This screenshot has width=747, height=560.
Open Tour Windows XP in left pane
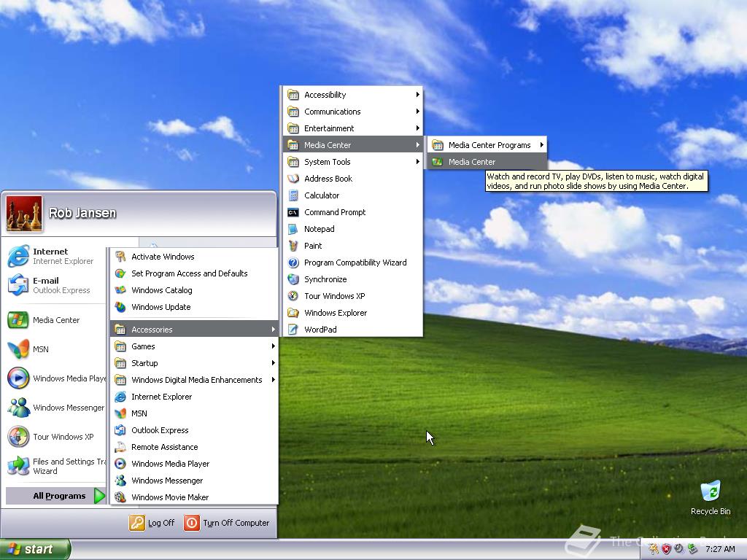[x=55, y=437]
